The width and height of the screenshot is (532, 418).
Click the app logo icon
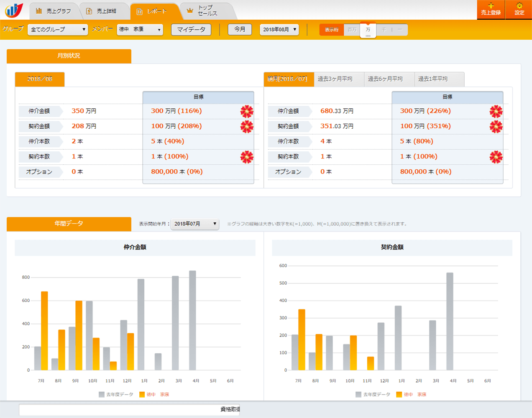coord(14,10)
